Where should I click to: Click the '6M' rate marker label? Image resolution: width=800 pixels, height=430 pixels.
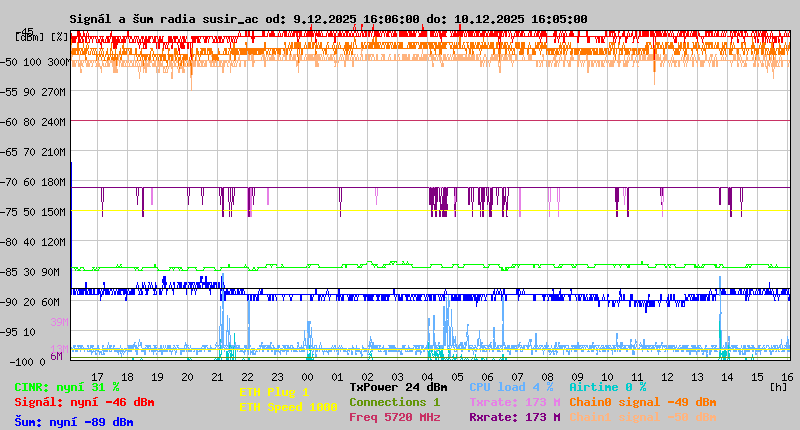point(57,356)
